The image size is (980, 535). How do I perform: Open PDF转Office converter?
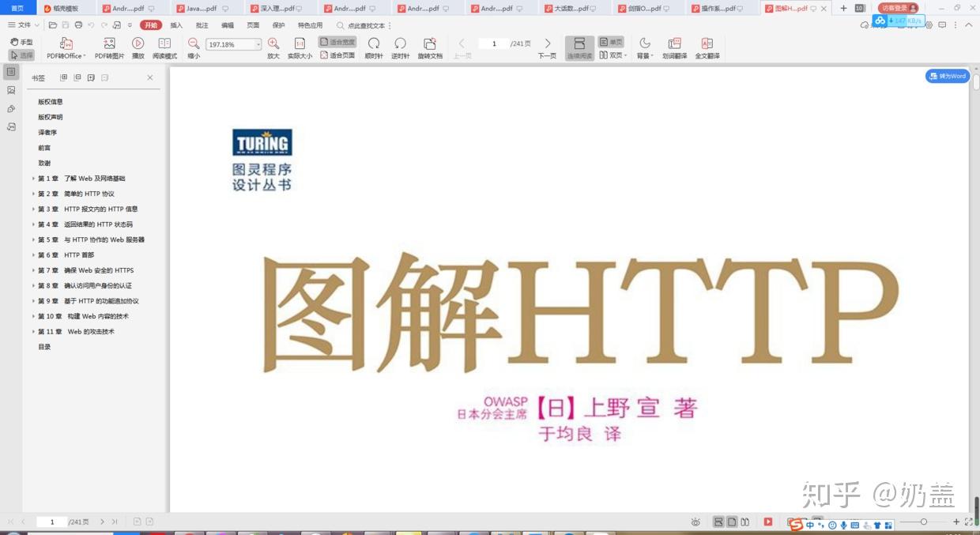pos(66,48)
